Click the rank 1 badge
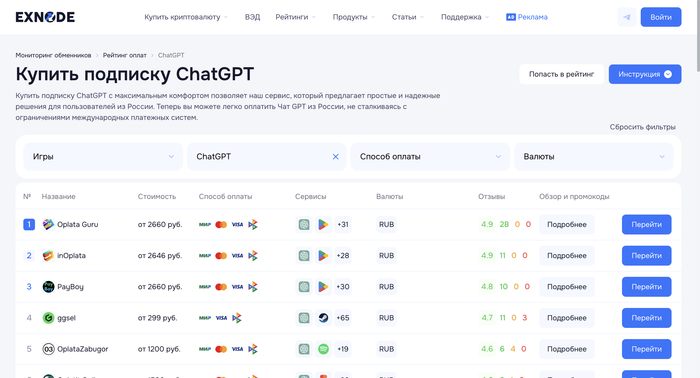700x378 pixels. [x=29, y=224]
